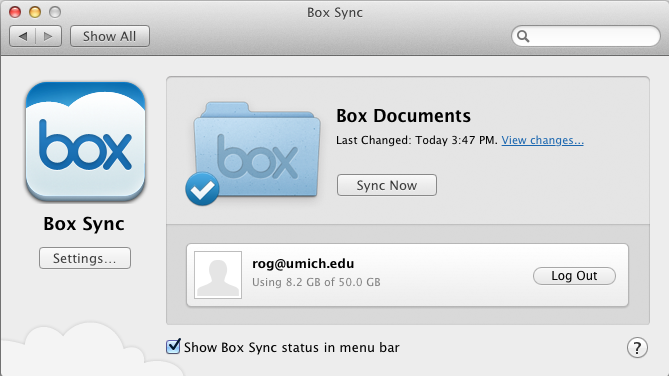Click the magnifying glass search icon
Screen dimensions: 669x376
point(523,37)
